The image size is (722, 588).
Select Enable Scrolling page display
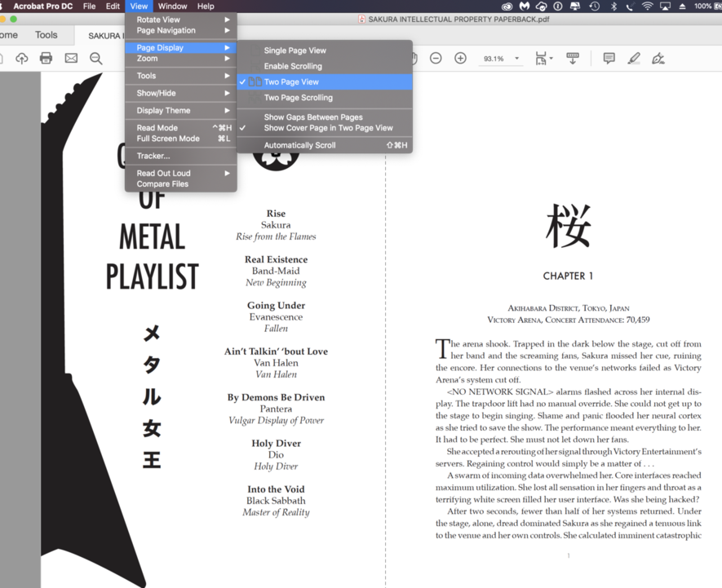pos(325,66)
